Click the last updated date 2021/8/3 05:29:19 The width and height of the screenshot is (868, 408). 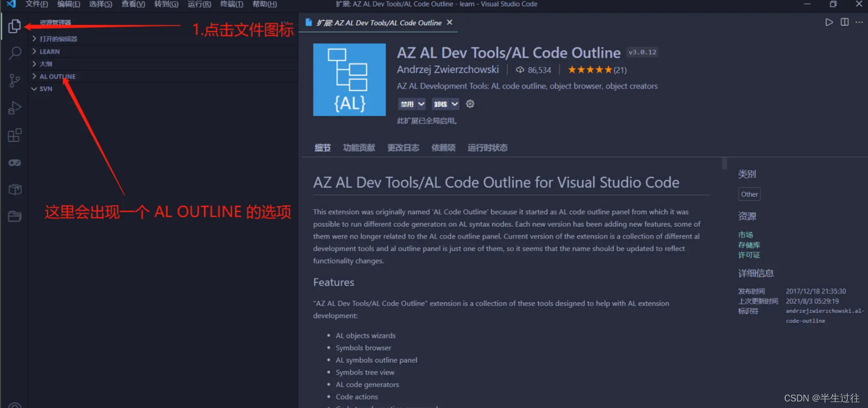(x=812, y=301)
